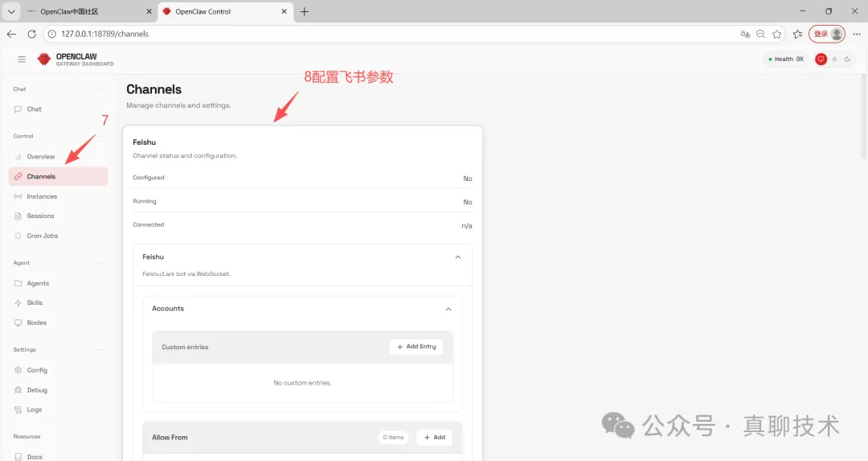Click the Agents folder icon
This screenshot has width=868, height=461.
tap(18, 283)
